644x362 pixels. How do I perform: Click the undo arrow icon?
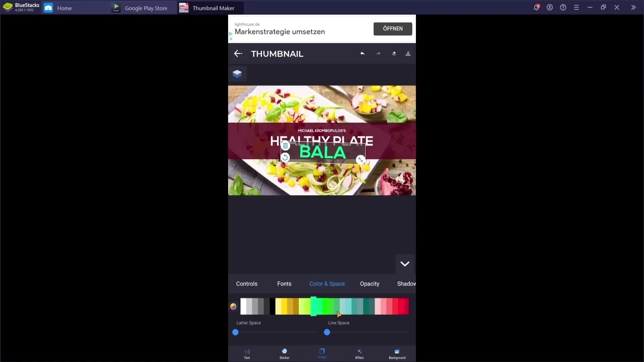point(362,53)
